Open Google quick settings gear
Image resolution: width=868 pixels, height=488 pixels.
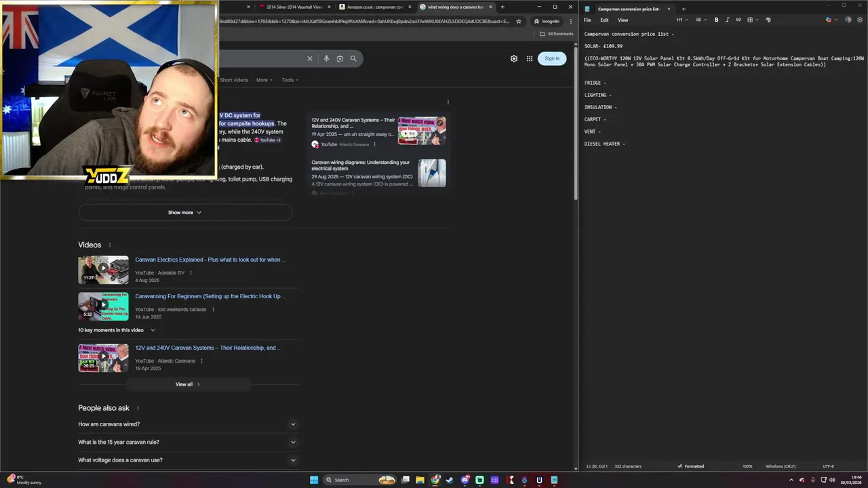(514, 58)
